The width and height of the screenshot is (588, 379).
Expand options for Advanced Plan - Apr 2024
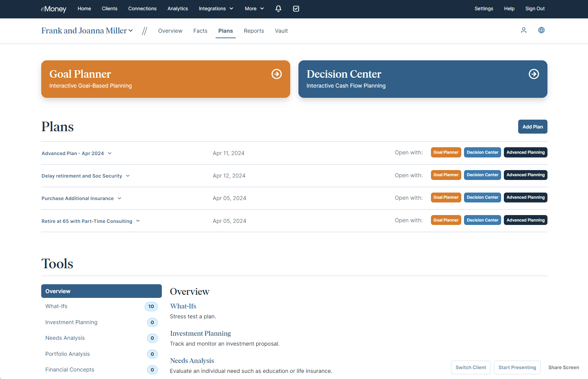(x=110, y=153)
